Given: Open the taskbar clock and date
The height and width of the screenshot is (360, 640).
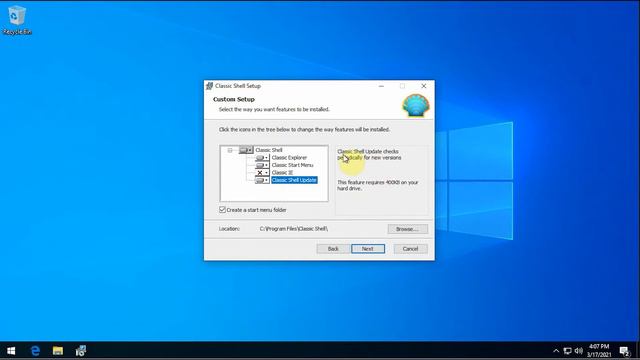Looking at the screenshot, I should (599, 351).
